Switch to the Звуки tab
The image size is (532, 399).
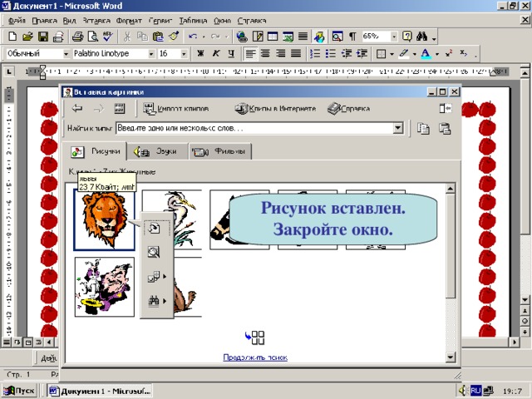pyautogui.click(x=157, y=151)
